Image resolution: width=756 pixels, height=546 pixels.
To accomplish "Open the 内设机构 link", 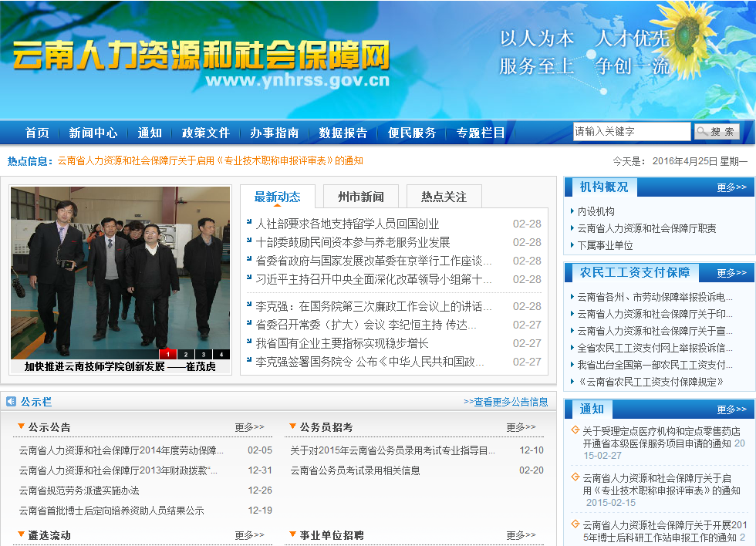I will (x=596, y=211).
